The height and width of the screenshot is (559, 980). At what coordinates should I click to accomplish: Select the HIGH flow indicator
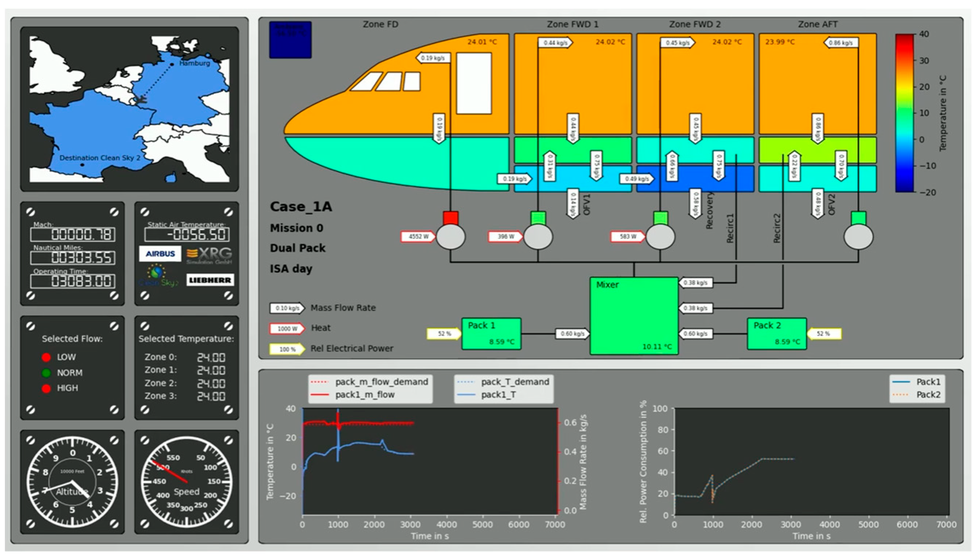47,389
